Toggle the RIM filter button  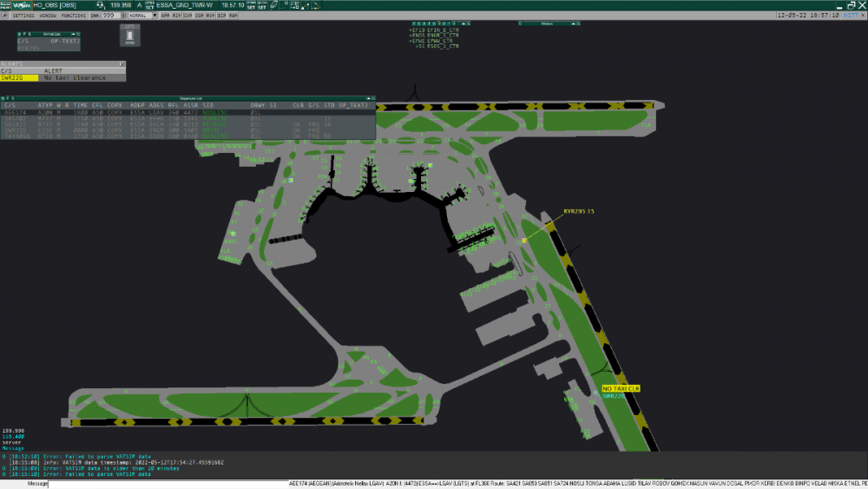[176, 16]
